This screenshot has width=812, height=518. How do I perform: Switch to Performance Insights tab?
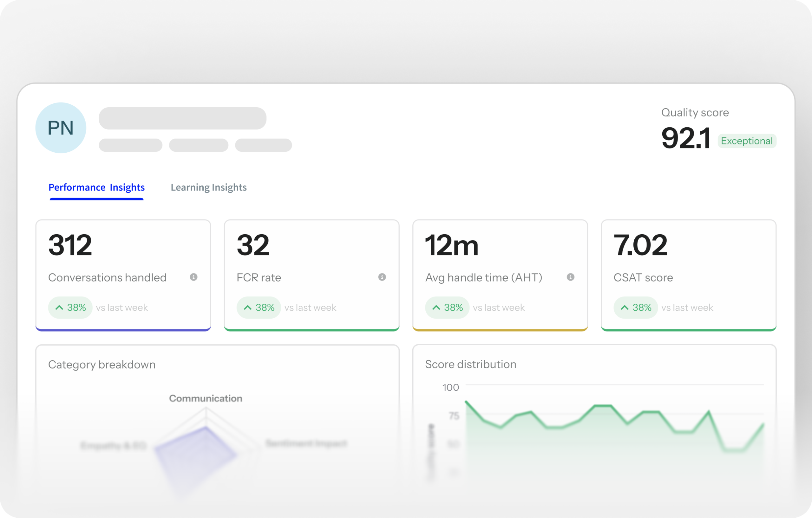click(96, 187)
